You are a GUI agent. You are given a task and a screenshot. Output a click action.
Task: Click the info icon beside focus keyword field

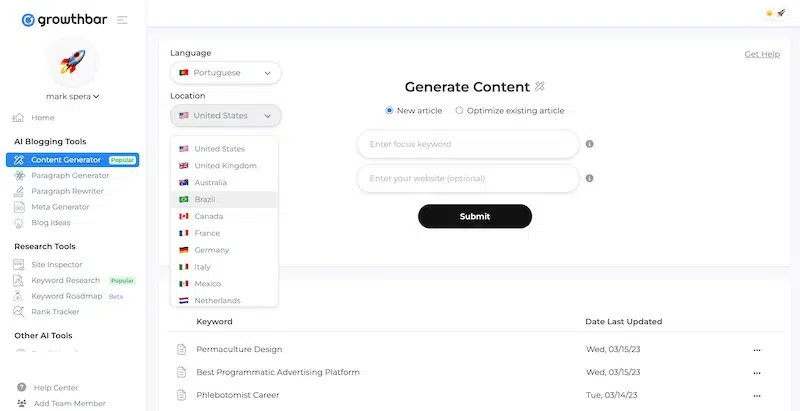(x=589, y=144)
